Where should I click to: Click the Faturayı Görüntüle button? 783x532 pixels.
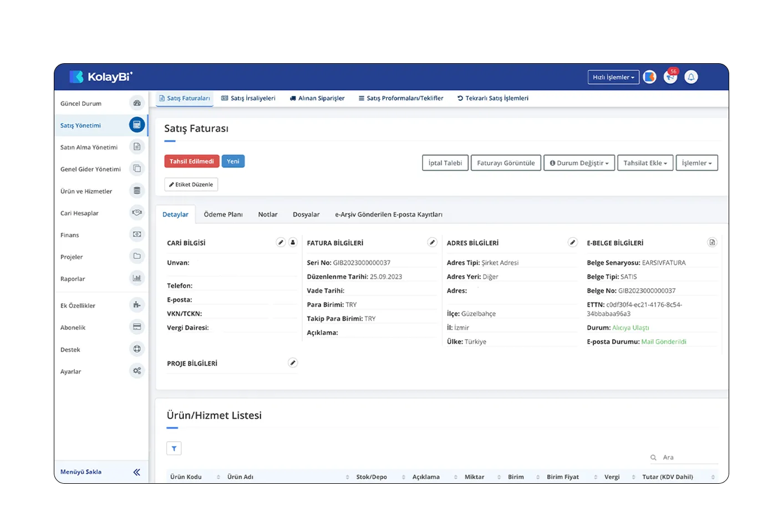tap(506, 163)
